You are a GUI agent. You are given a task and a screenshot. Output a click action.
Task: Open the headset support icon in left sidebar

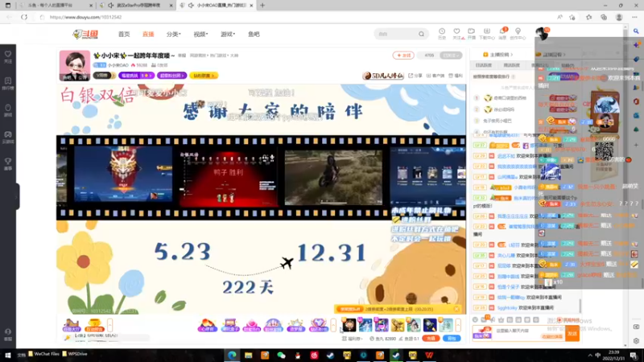tap(8, 334)
